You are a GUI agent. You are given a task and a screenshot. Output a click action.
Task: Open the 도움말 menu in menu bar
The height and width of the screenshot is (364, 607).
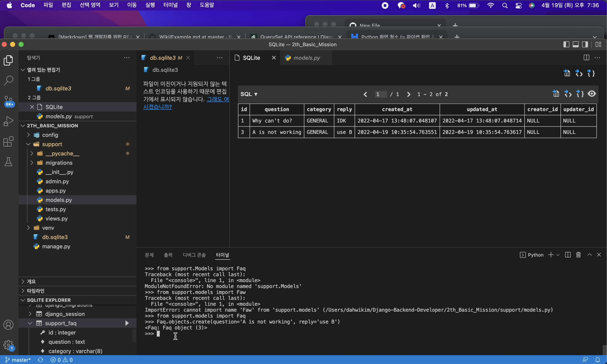click(x=207, y=5)
